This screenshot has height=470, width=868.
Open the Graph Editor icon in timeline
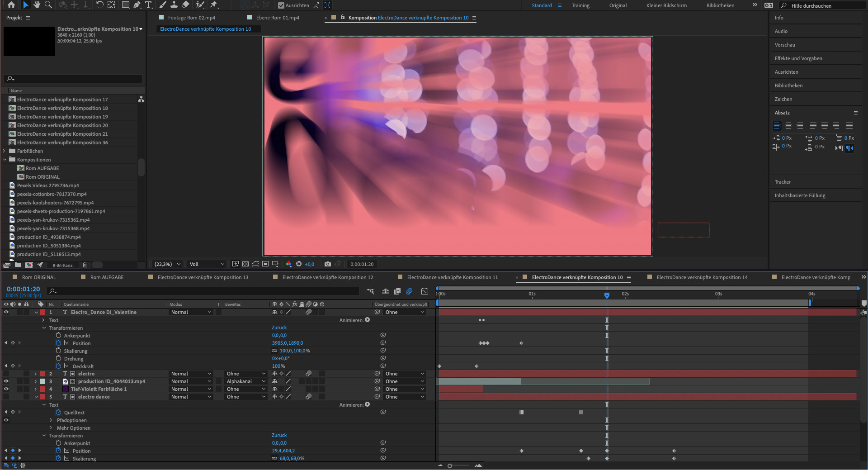pyautogui.click(x=425, y=291)
